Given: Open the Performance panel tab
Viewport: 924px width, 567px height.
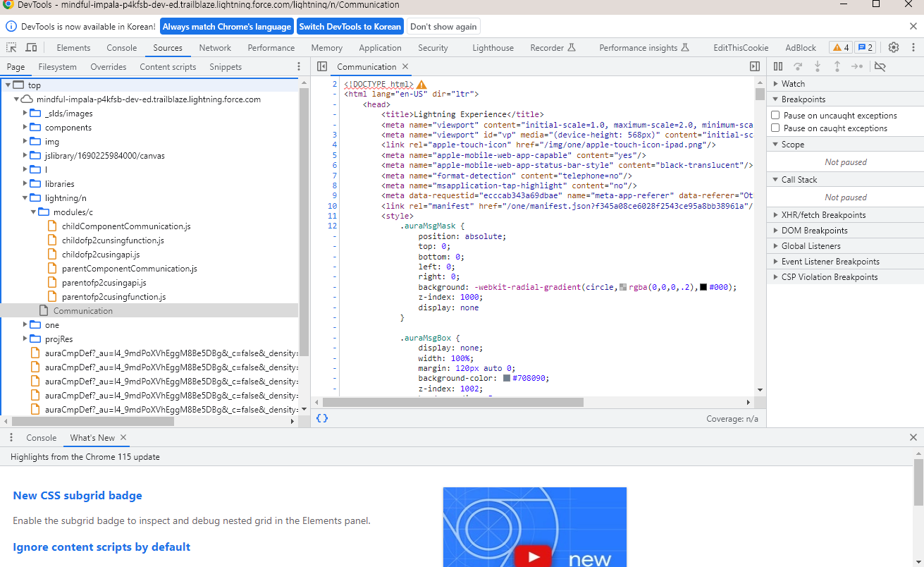Looking at the screenshot, I should click(x=271, y=47).
